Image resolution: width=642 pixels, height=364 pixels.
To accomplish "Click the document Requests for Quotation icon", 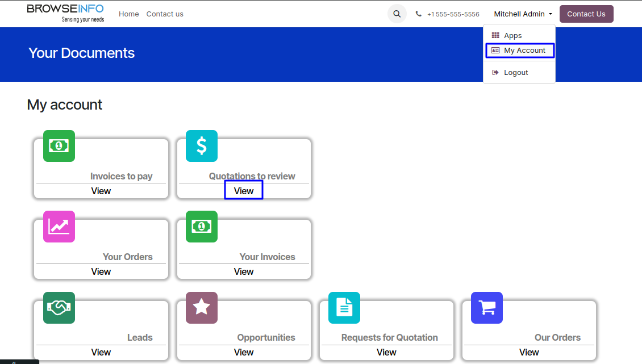I will 344,307.
